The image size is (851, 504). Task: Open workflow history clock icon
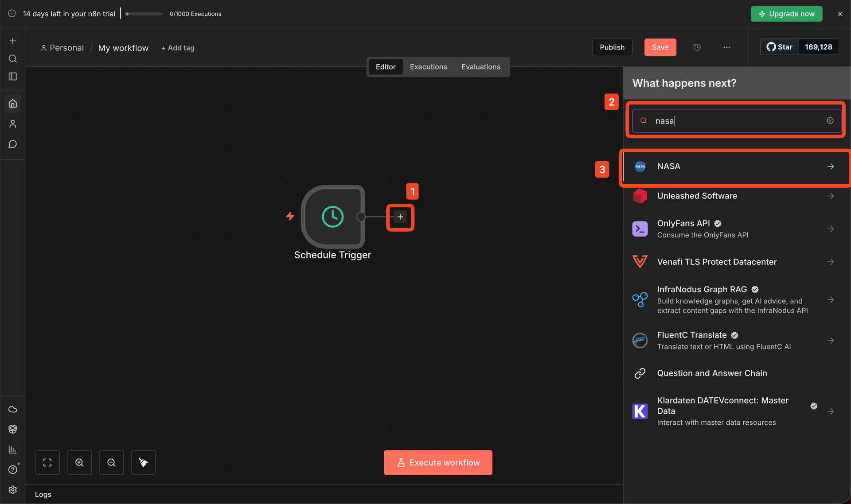[x=697, y=47]
